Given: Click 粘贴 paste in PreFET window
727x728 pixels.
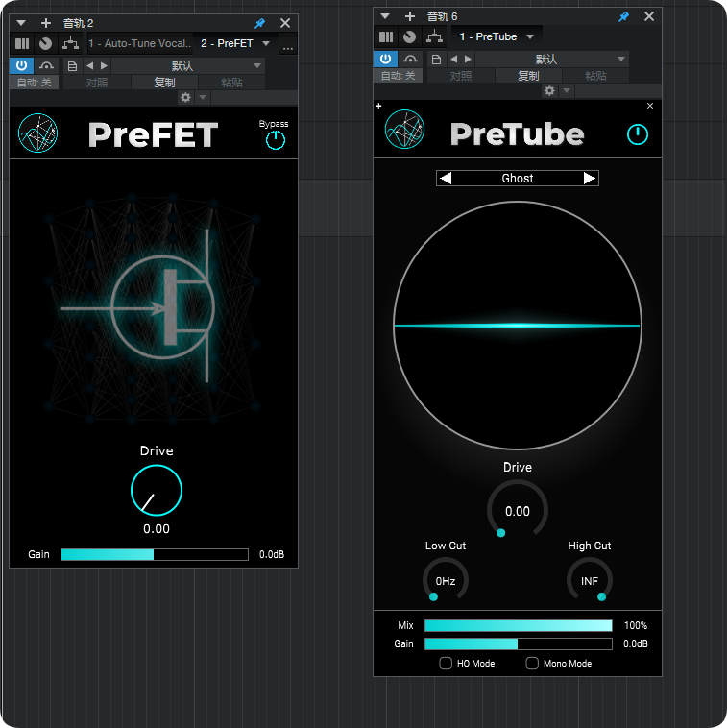Looking at the screenshot, I should [x=231, y=83].
